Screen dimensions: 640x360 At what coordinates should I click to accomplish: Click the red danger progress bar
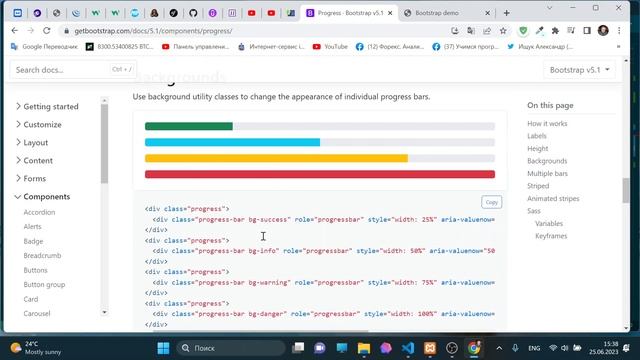tap(320, 174)
